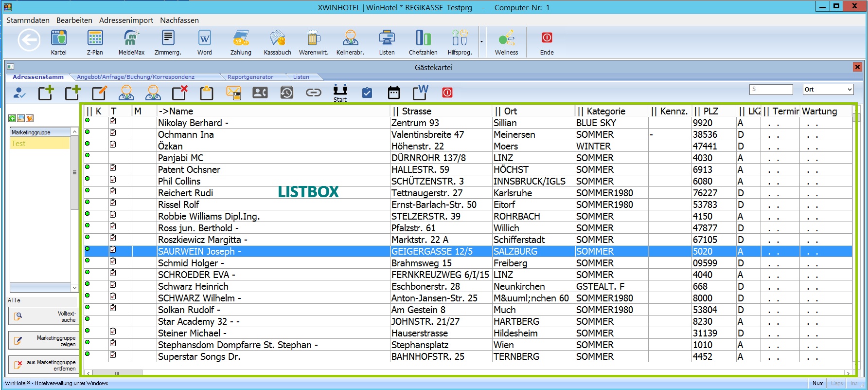
Task: Switch to the Reportgenerator tab
Action: tap(250, 77)
